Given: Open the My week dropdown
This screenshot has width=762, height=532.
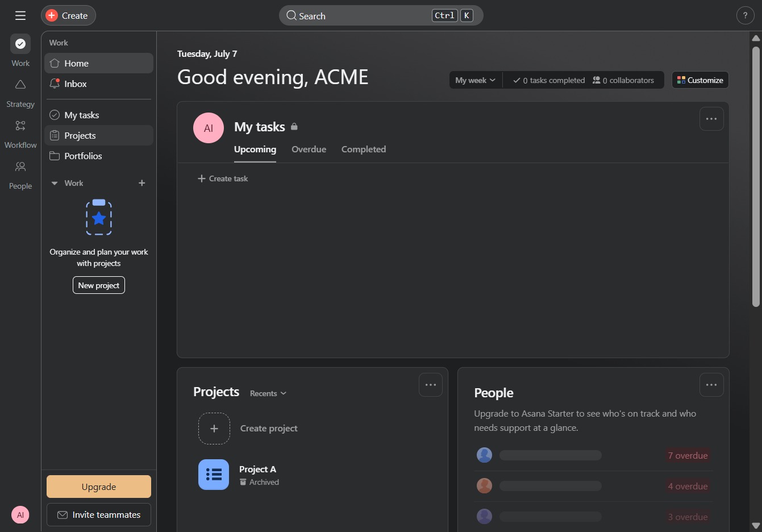Looking at the screenshot, I should click(476, 80).
